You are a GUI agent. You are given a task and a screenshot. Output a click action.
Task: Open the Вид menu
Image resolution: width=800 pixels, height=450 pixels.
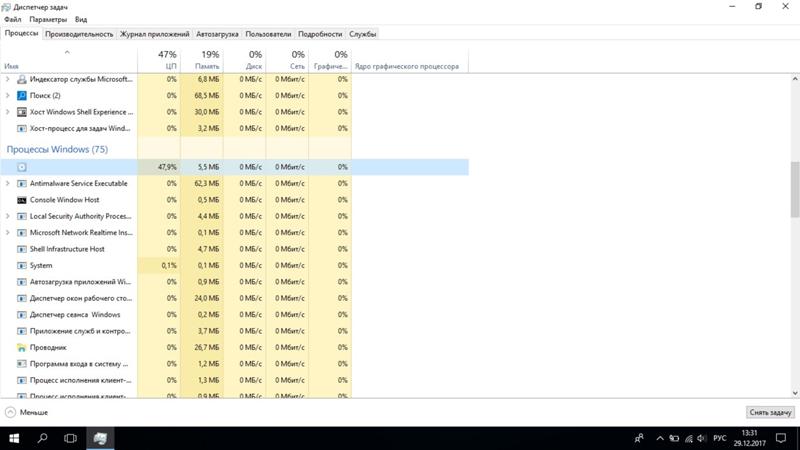tap(81, 19)
